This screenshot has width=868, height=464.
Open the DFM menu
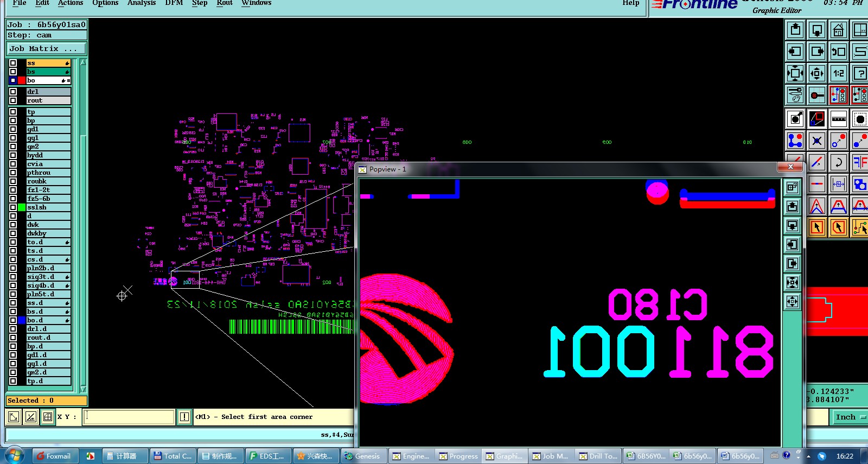pos(174,3)
